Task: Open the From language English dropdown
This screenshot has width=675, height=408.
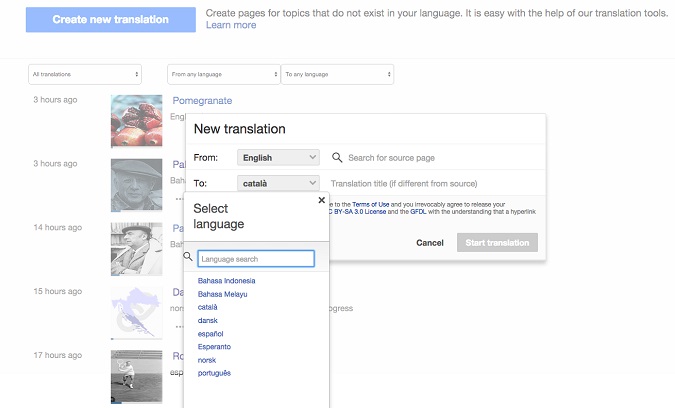Action: (x=278, y=158)
